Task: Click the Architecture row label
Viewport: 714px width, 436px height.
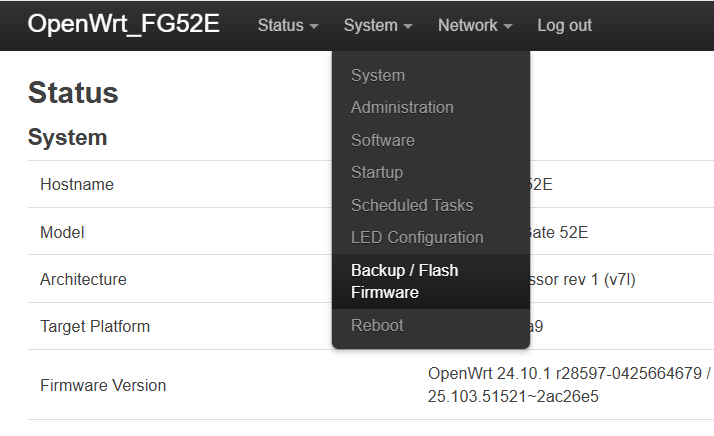Action: [83, 279]
